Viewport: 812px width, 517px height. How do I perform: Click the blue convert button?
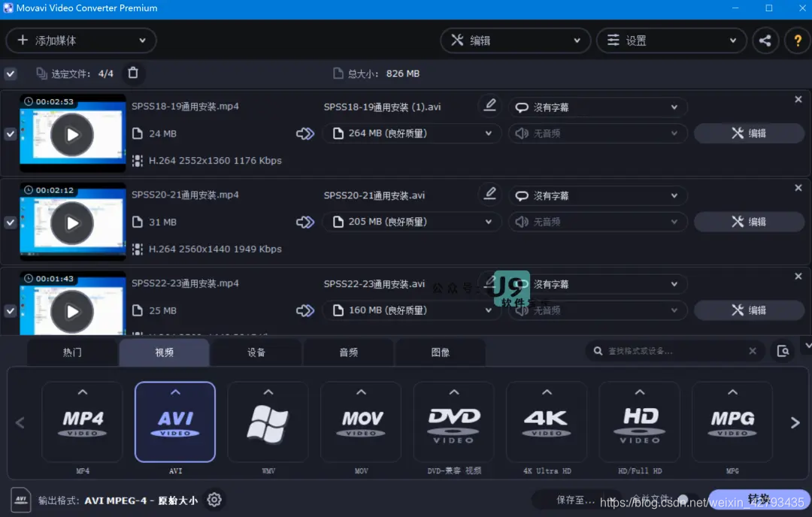point(759,500)
